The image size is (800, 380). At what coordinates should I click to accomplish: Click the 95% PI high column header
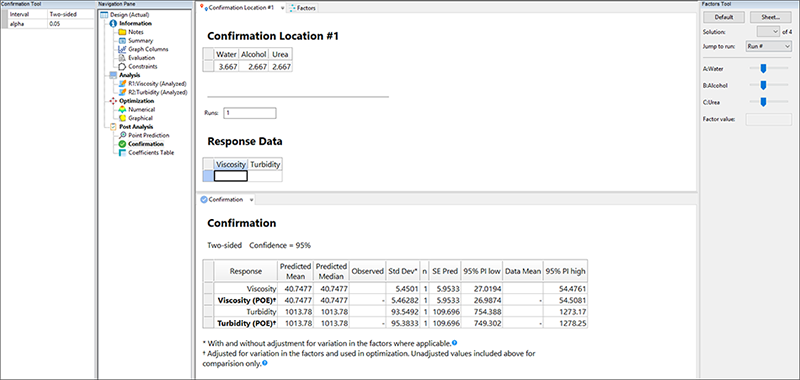[565, 271]
